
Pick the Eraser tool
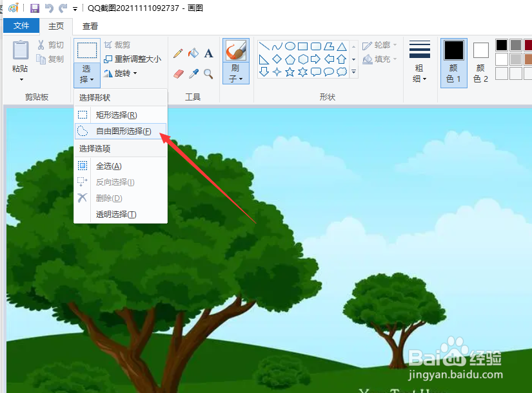pos(179,73)
